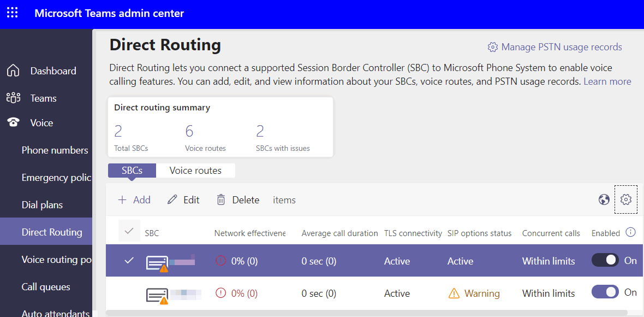The width and height of the screenshot is (644, 317).
Task: Sort by the SBC column header
Action: click(152, 233)
